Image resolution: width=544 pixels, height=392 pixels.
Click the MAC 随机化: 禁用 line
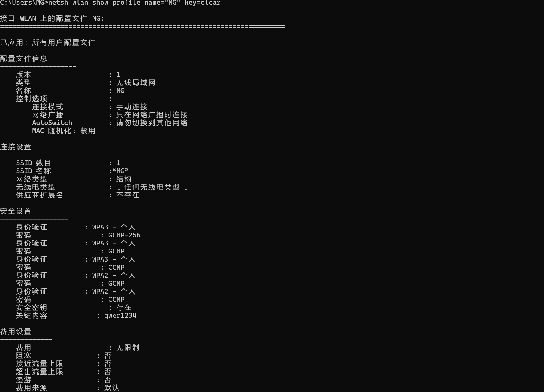pos(64,131)
